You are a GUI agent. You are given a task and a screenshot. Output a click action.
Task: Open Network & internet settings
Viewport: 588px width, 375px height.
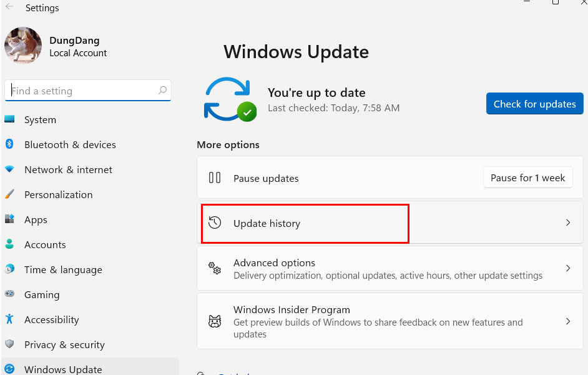(68, 169)
